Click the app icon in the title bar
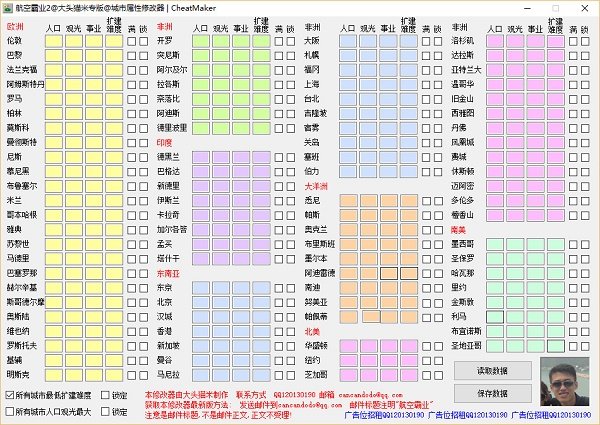The width and height of the screenshot is (600, 425). [x=7, y=8]
